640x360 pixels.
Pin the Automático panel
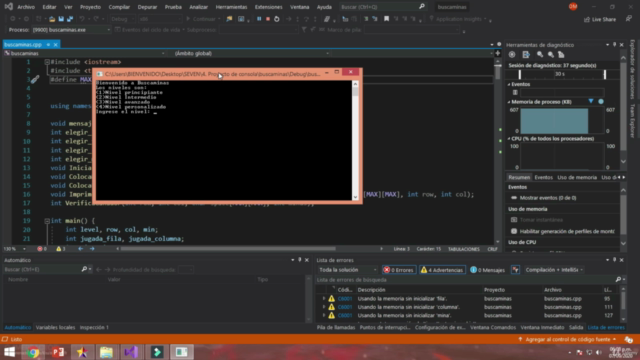pyautogui.click(x=300, y=260)
